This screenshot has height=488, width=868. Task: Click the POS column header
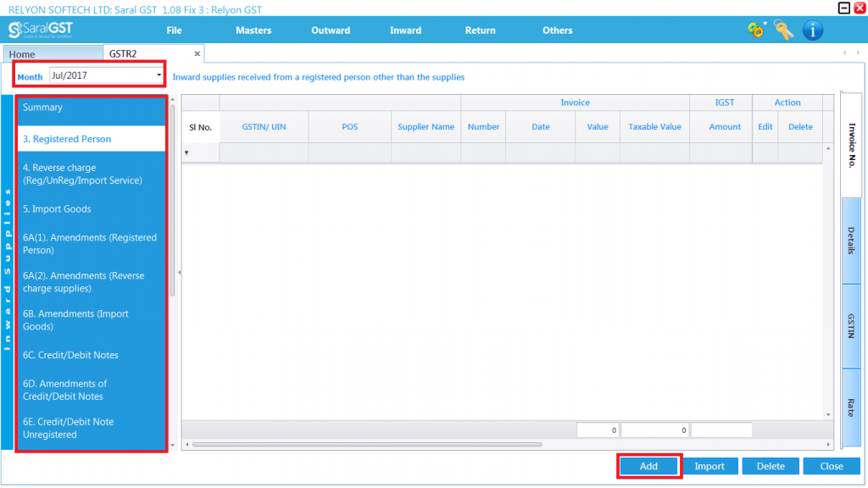coord(350,127)
